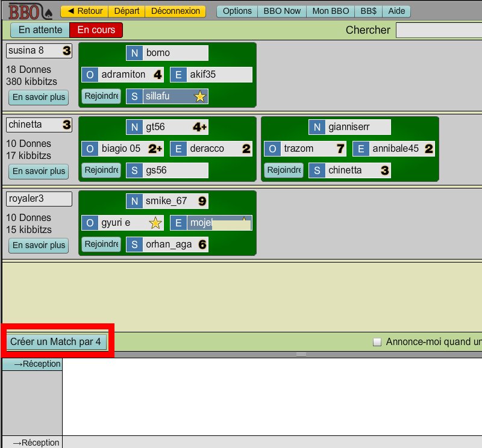Image resolution: width=482 pixels, height=448 pixels.
Task: Click the S seat badge for orhan_aga
Action: pos(134,244)
